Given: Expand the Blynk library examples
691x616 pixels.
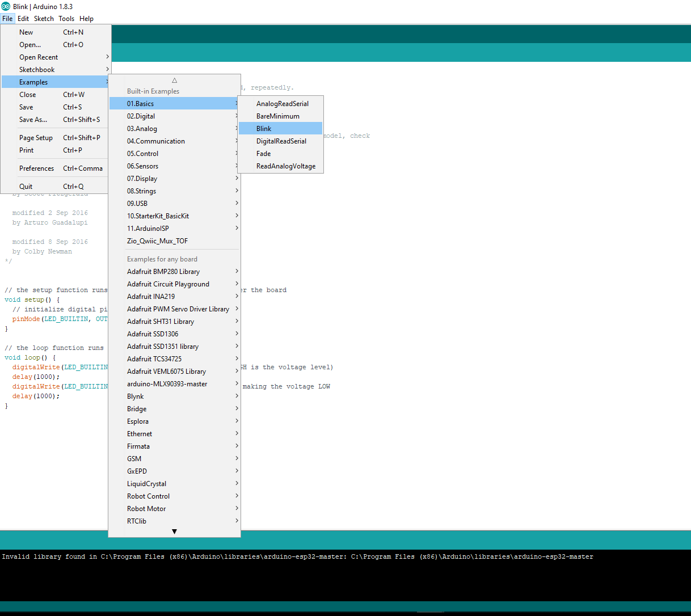Looking at the screenshot, I should 136,396.
